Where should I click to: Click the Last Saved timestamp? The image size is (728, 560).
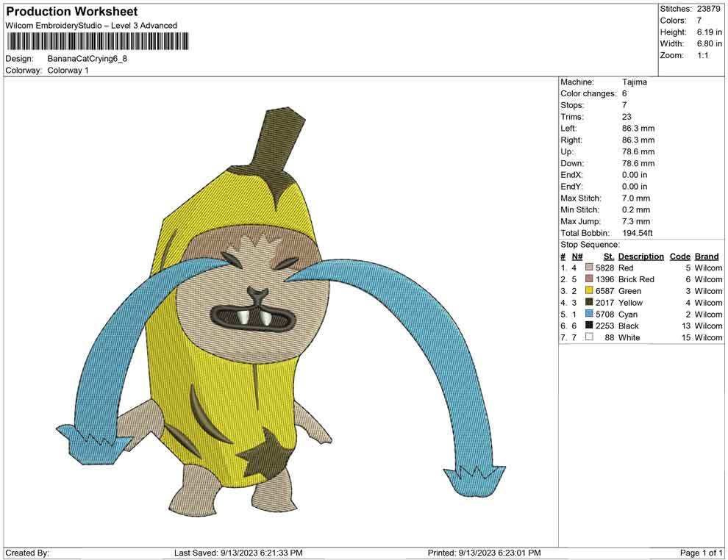pos(238,553)
